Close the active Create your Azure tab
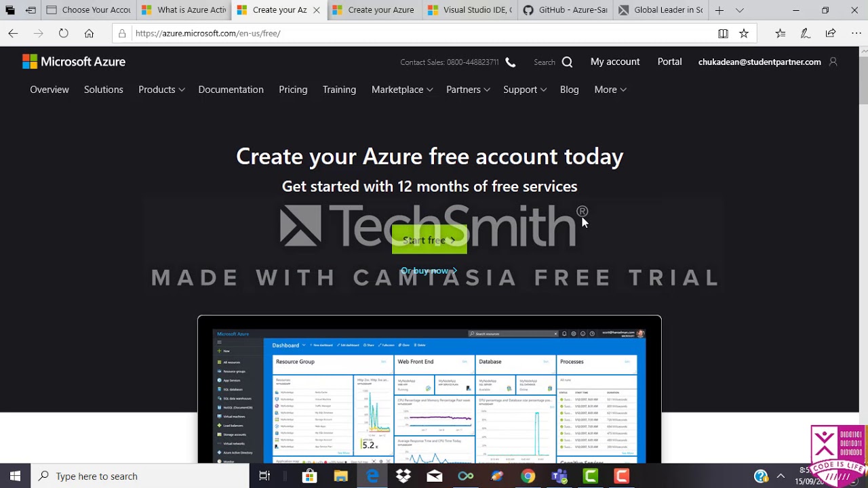The image size is (868, 488). pyautogui.click(x=317, y=10)
